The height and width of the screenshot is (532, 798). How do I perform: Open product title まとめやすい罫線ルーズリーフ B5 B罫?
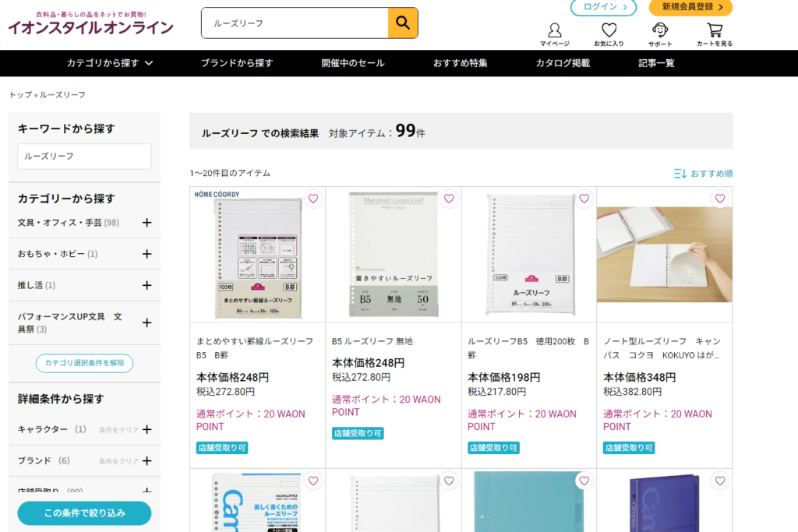click(x=255, y=348)
